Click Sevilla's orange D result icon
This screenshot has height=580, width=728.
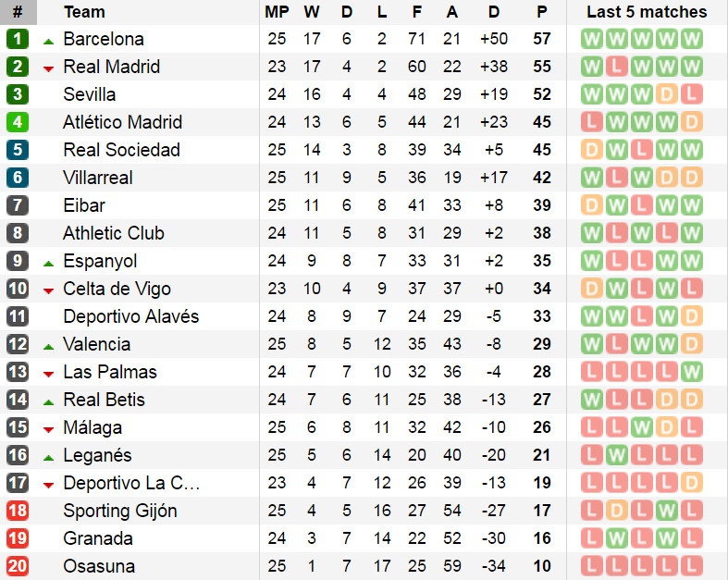point(666,94)
